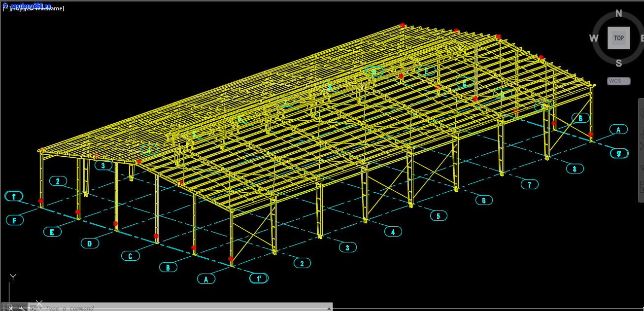
Task: Click the viewport controls minus bracket icon
Action: tap(5, 7)
